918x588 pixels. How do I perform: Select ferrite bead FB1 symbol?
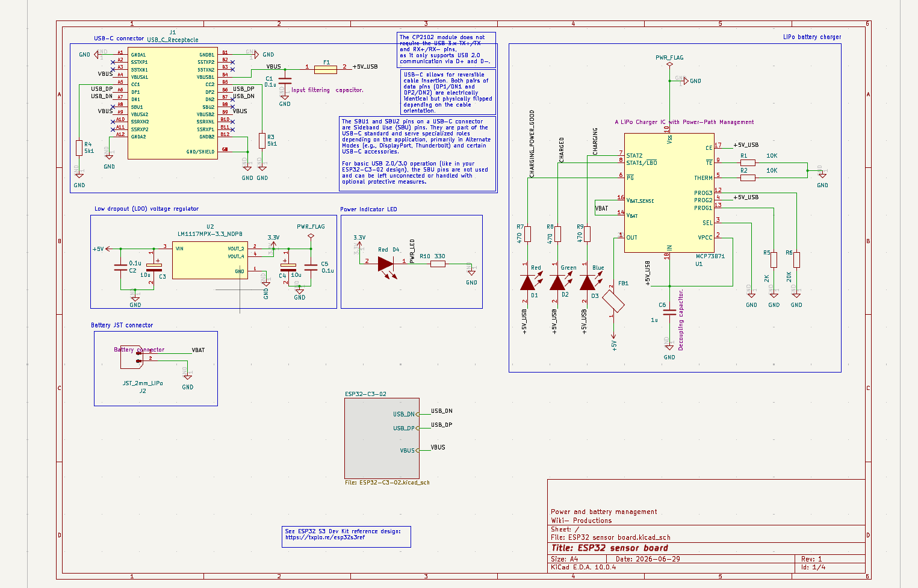point(613,301)
